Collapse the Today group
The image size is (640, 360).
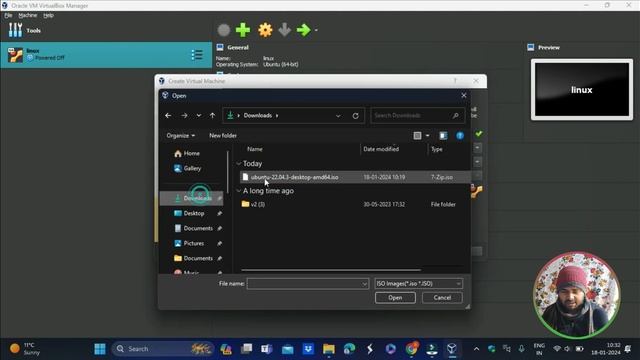pos(239,164)
